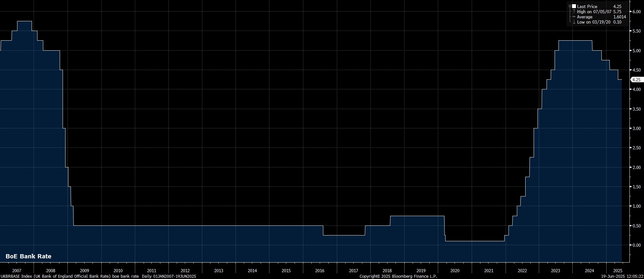Click the 3.00 label on the y-axis
This screenshot has width=644, height=279.
(x=636, y=128)
